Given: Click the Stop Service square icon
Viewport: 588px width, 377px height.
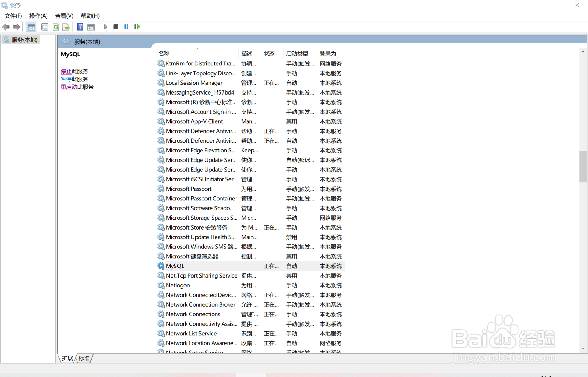Looking at the screenshot, I should pyautogui.click(x=116, y=27).
